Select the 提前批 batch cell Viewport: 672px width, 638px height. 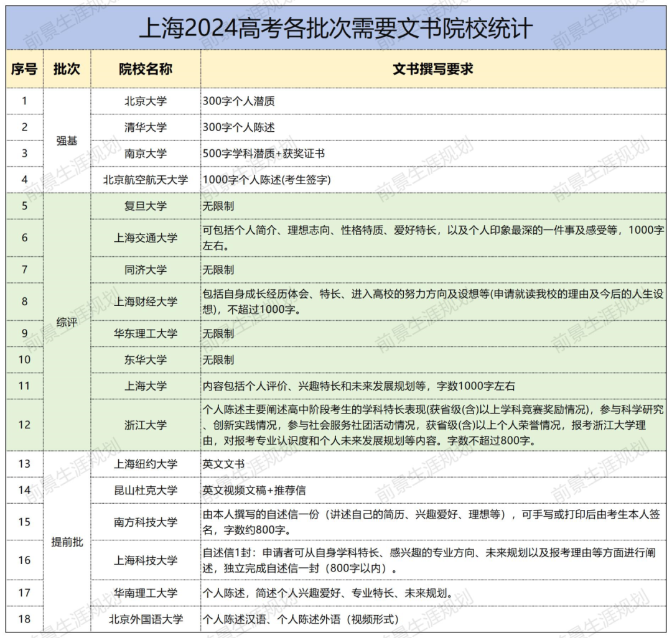(67, 542)
